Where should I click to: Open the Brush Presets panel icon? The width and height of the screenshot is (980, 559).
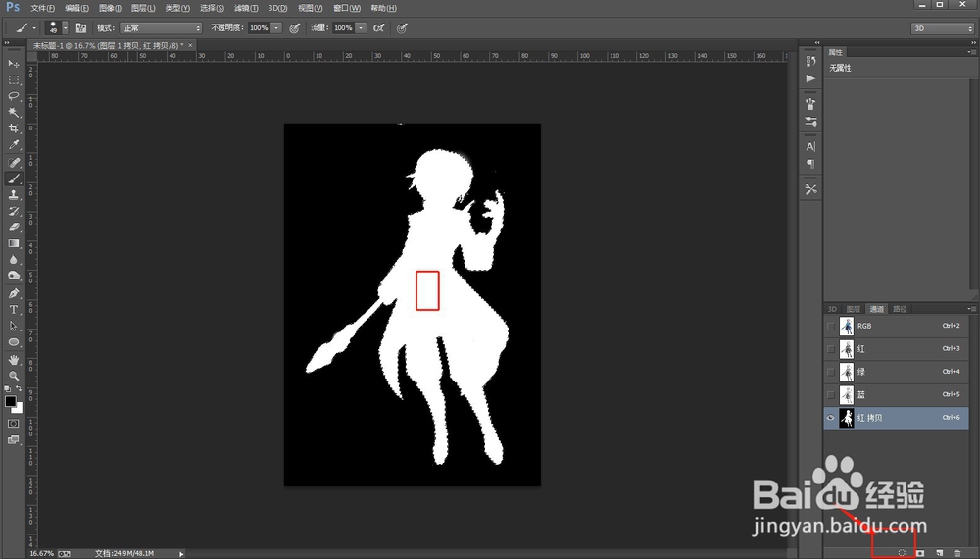tap(810, 104)
